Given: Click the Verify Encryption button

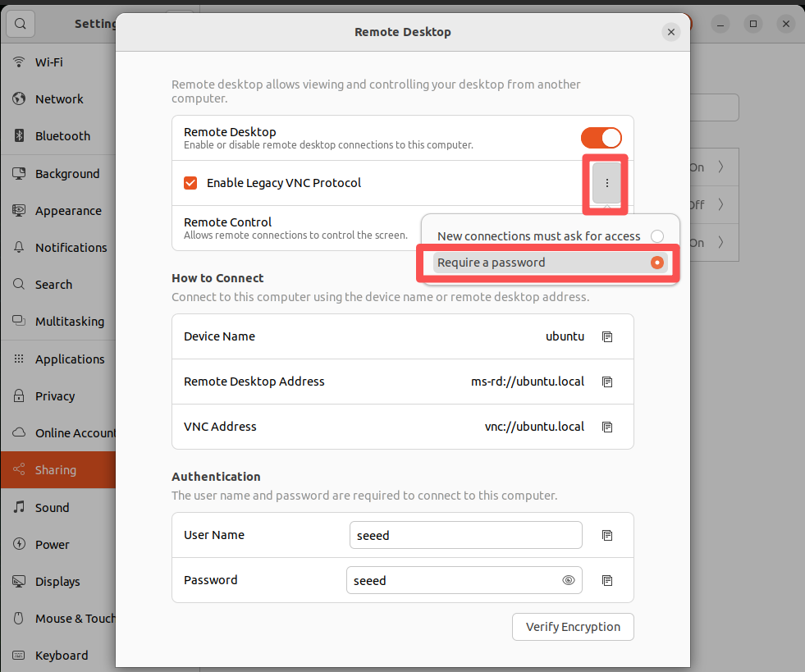Looking at the screenshot, I should point(573,627).
